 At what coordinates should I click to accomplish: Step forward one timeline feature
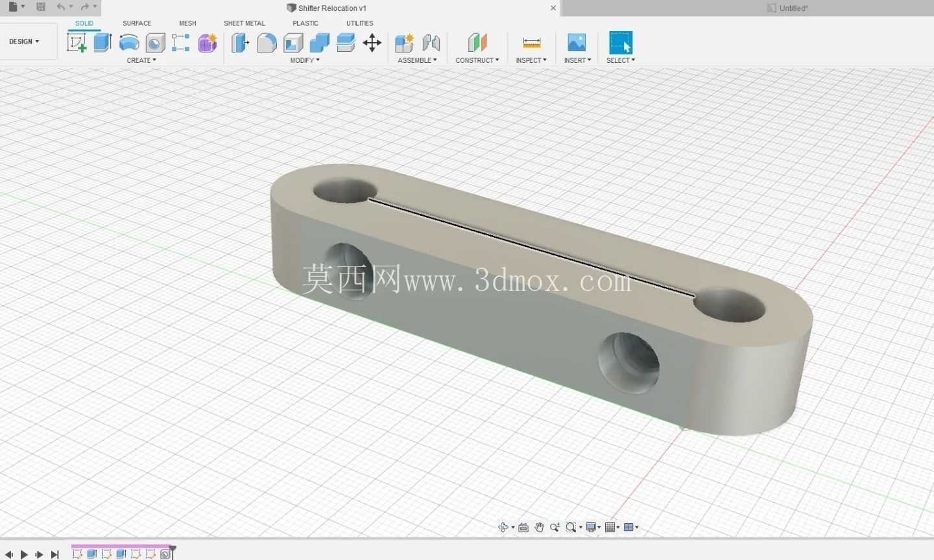[39, 554]
